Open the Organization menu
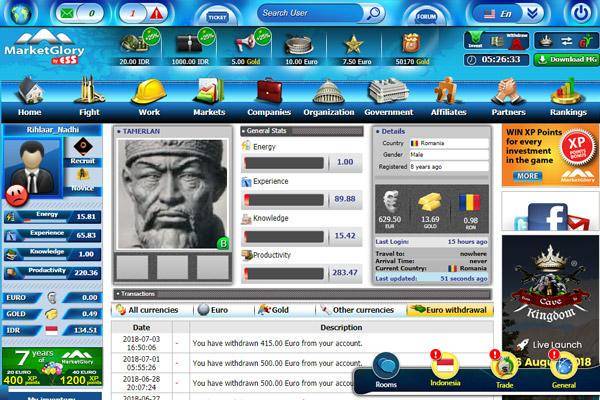The width and height of the screenshot is (600, 400). pos(329,97)
